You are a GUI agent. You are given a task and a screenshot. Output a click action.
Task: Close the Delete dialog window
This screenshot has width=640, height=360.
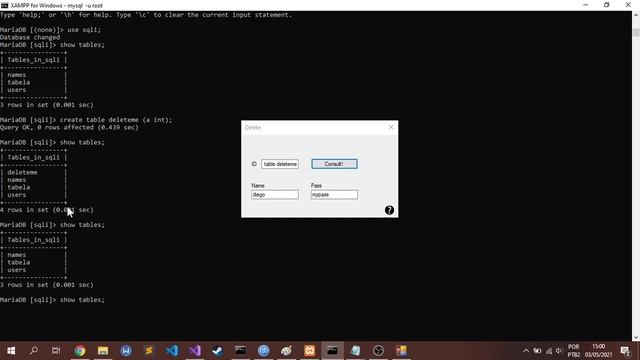pyautogui.click(x=391, y=127)
